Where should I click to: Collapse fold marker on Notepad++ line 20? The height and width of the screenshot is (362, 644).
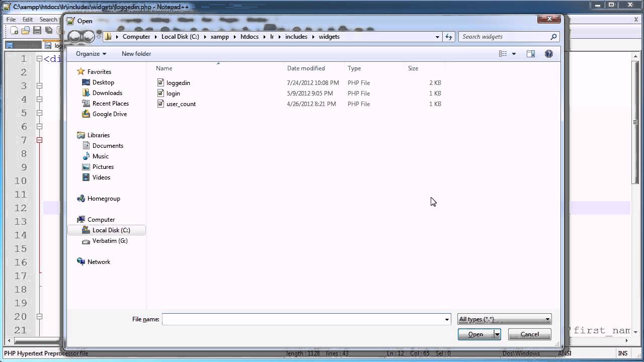[39, 317]
